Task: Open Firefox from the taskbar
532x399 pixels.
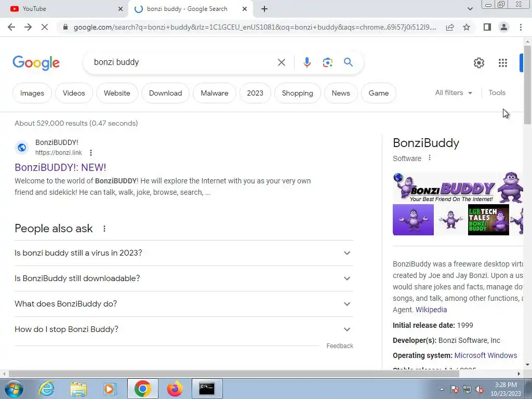Action: pos(175,389)
